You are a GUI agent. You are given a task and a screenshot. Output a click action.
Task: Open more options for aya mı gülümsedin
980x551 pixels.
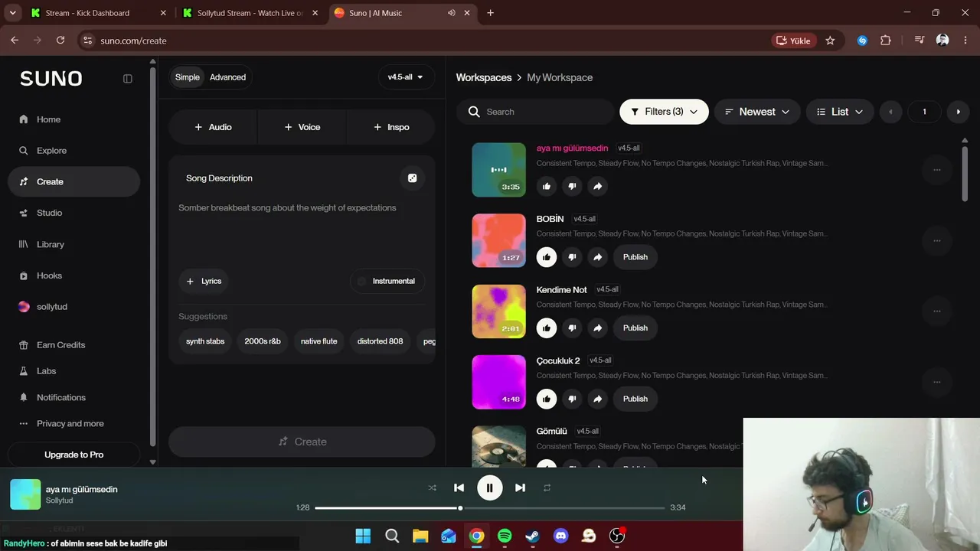tap(936, 170)
